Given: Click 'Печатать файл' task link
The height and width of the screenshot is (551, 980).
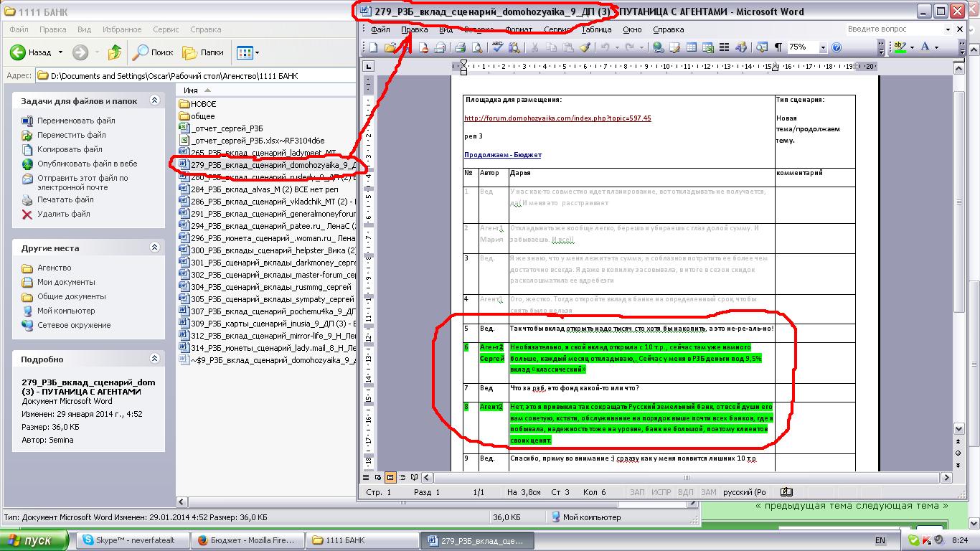Looking at the screenshot, I should point(65,199).
